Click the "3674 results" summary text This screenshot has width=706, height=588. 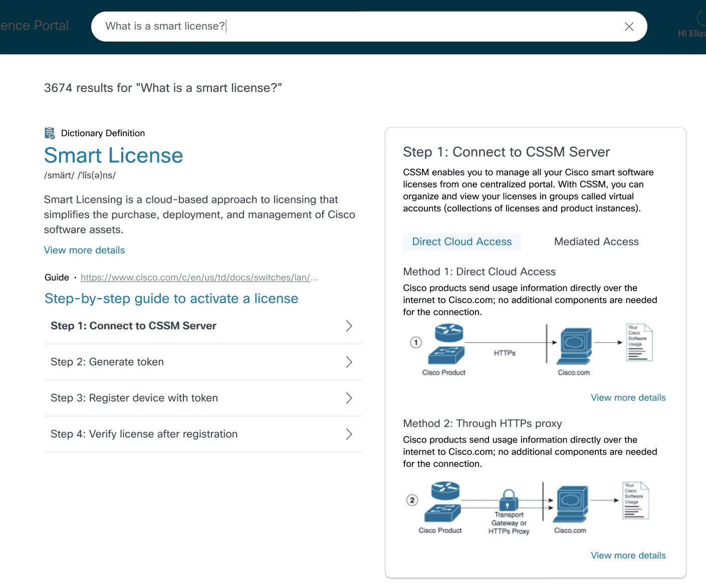coord(163,88)
